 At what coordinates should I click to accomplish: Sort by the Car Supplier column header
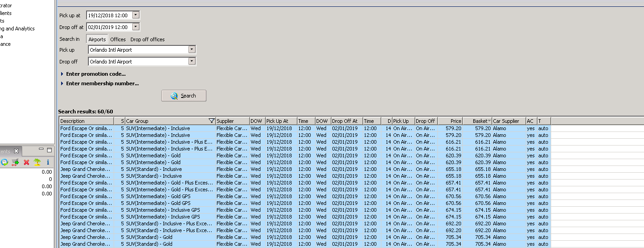509,121
